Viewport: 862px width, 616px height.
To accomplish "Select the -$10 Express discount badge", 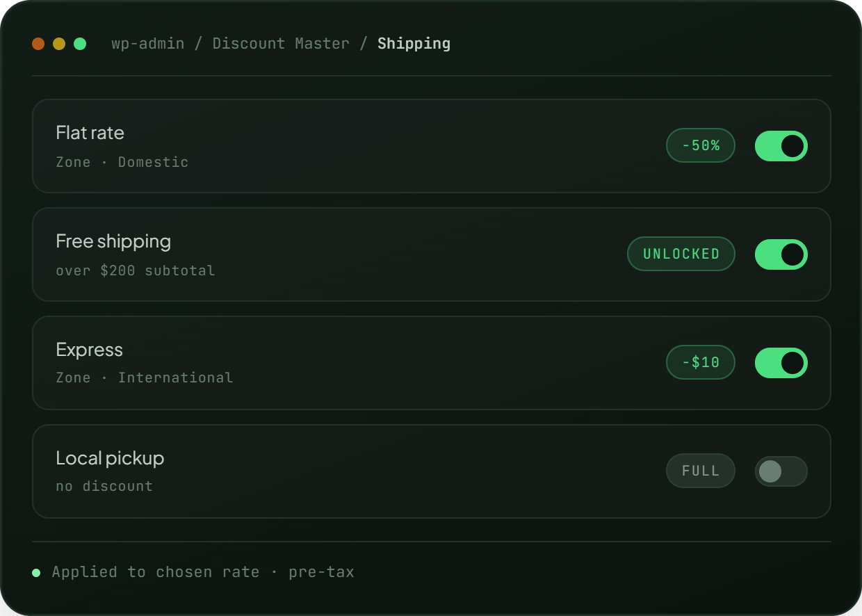I will (701, 363).
